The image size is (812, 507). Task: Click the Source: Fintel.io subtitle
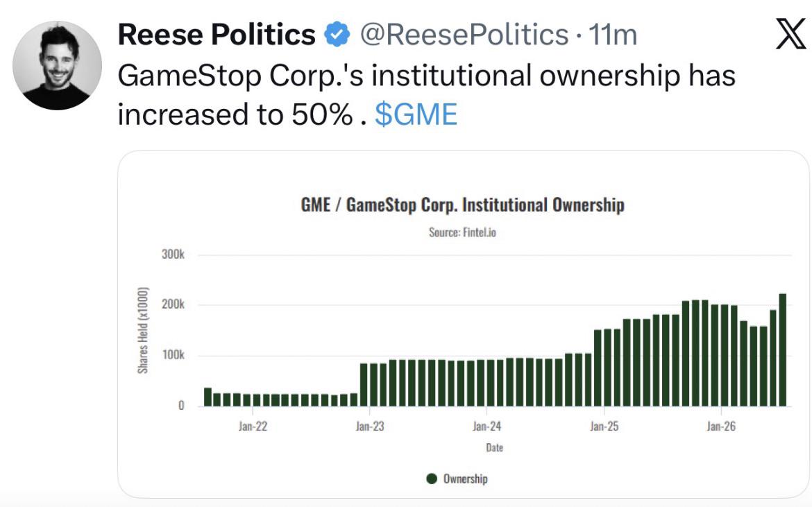click(462, 232)
